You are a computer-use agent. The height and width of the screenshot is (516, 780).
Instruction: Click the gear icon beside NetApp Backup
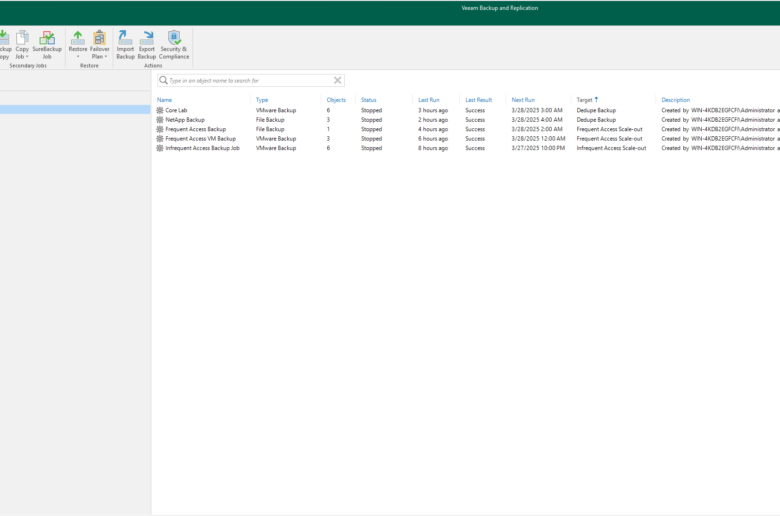160,120
